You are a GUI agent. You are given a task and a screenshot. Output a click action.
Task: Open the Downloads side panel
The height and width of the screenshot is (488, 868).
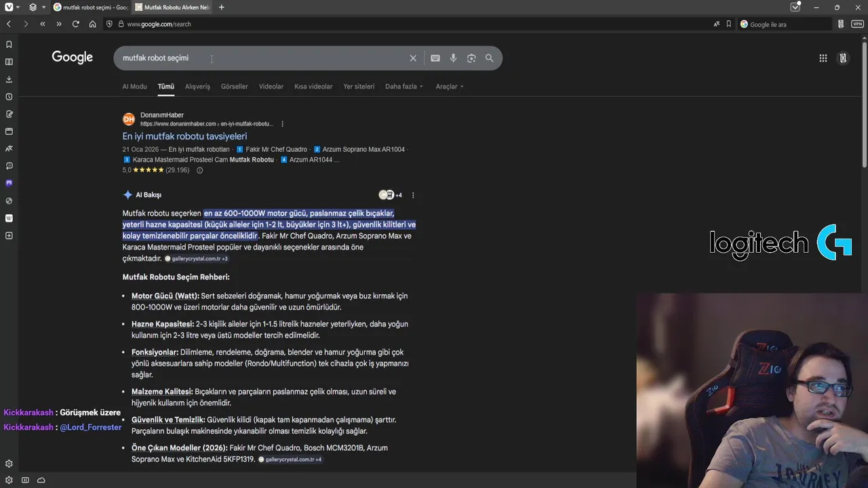click(x=9, y=79)
